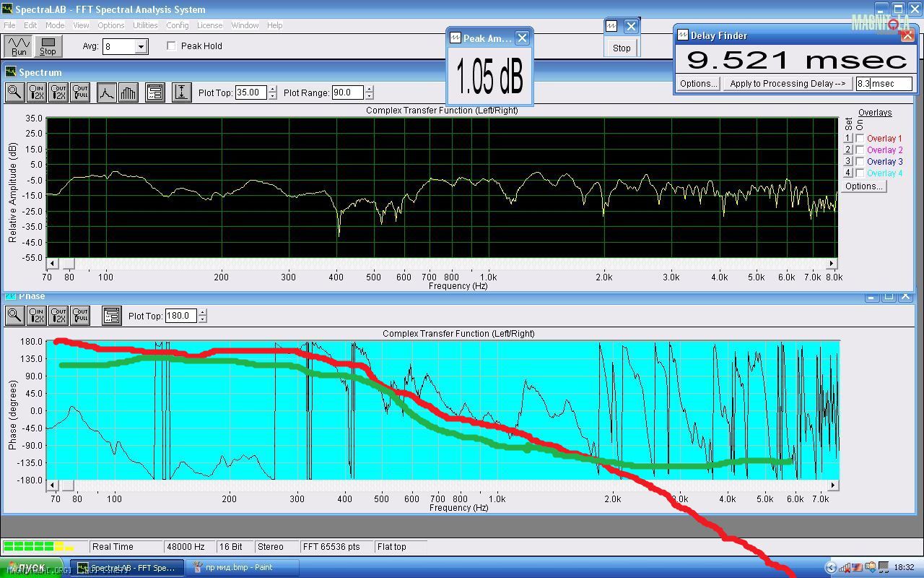The height and width of the screenshot is (578, 924).
Task: Zoom out full on the Spectrum plot
Action: (80, 92)
